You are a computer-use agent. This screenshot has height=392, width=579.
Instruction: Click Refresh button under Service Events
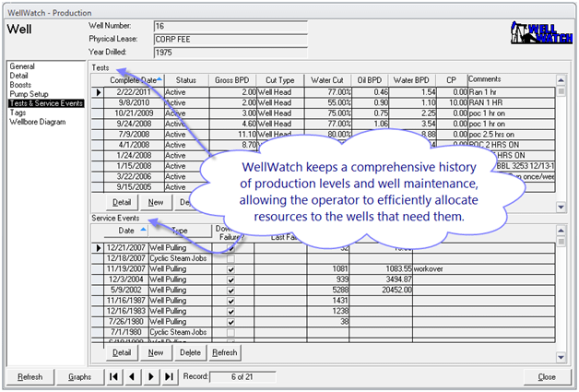(225, 353)
